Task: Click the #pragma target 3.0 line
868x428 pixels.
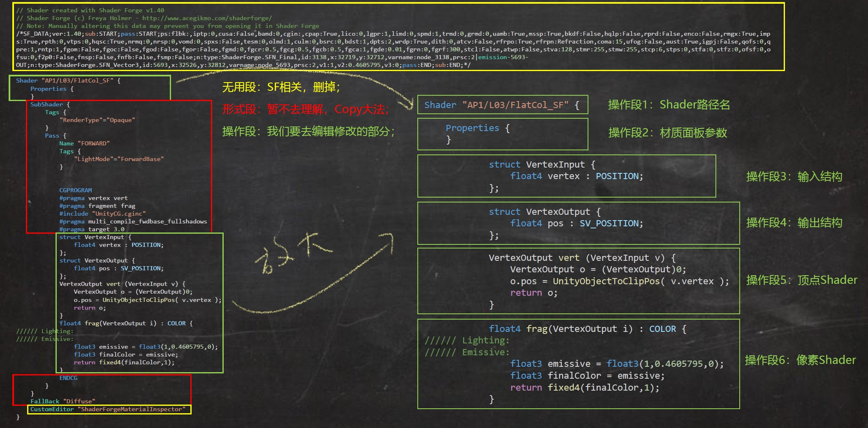Action: tap(92, 229)
